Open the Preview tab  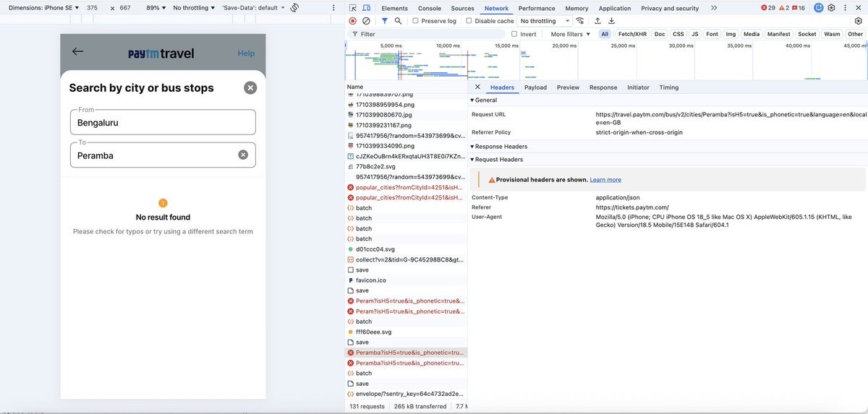(x=568, y=87)
